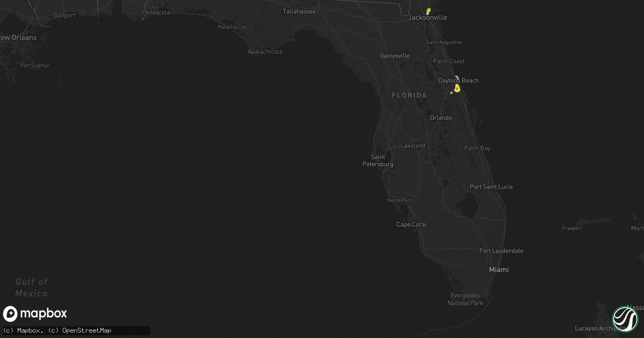Click the Port Sulphur label

[x=35, y=65]
